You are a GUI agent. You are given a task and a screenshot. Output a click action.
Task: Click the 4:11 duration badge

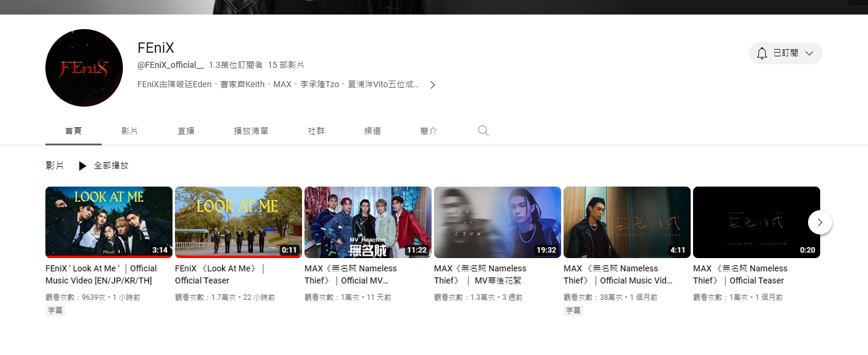coord(678,250)
